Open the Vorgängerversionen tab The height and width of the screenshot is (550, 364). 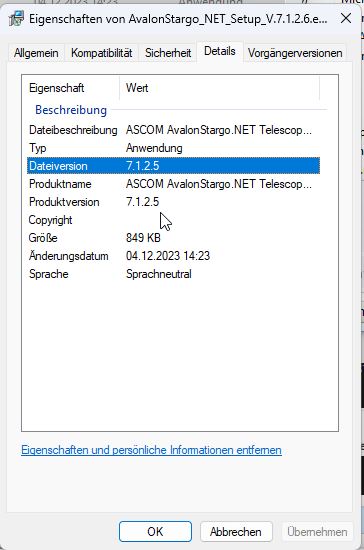click(295, 53)
